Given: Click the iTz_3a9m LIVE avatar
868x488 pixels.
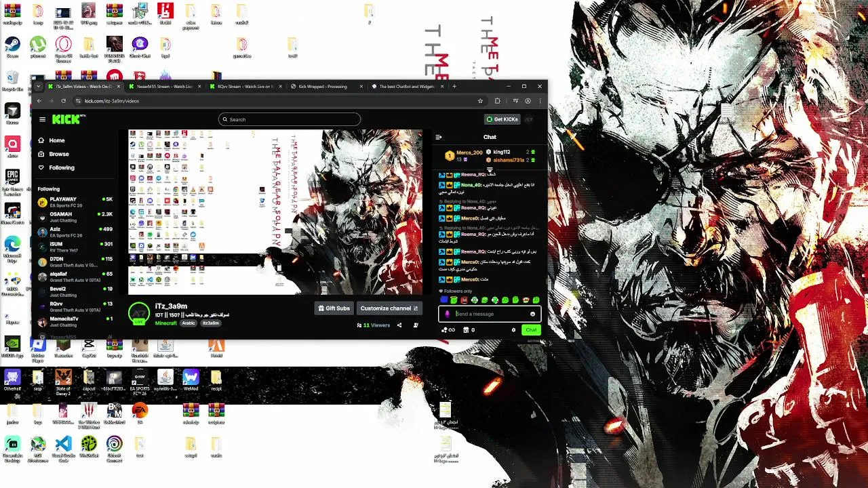Looking at the screenshot, I should (x=138, y=312).
